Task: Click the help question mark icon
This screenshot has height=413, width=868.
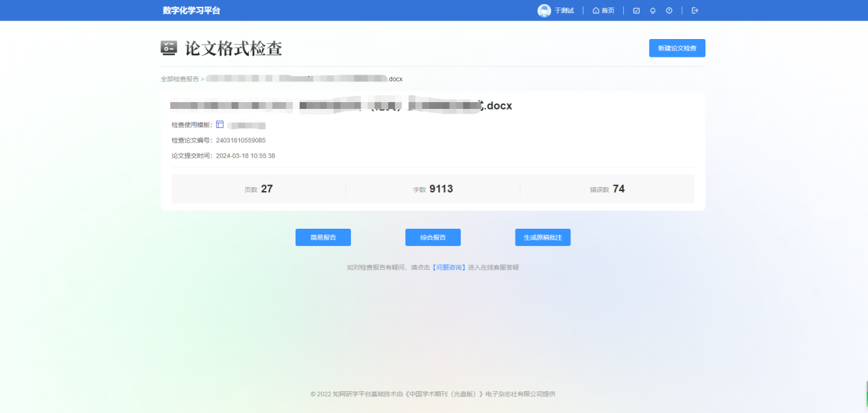Action: pyautogui.click(x=669, y=10)
